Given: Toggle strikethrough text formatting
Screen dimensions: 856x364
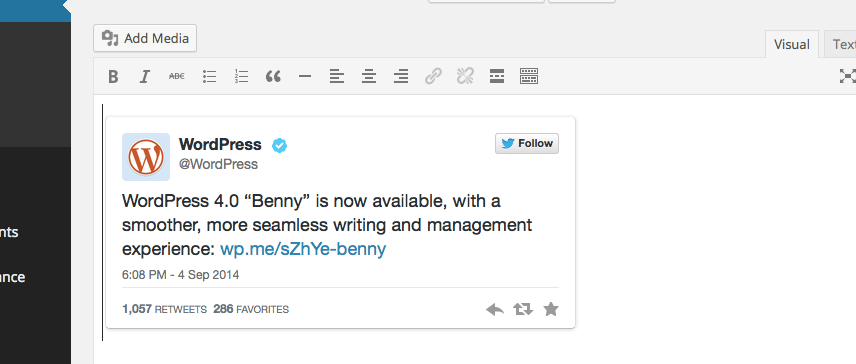Looking at the screenshot, I should [176, 76].
